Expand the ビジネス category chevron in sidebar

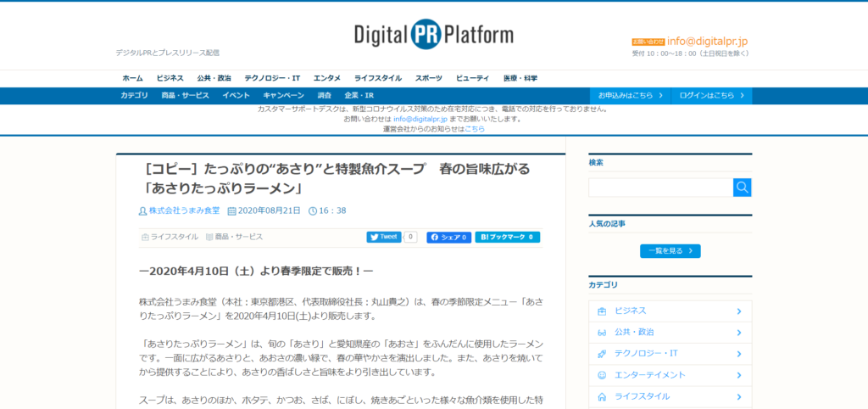tap(739, 311)
